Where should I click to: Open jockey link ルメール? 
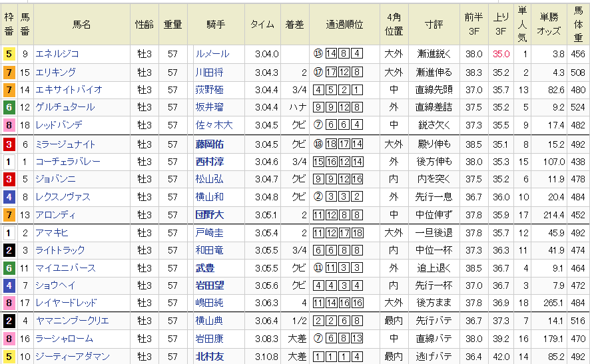212,55
